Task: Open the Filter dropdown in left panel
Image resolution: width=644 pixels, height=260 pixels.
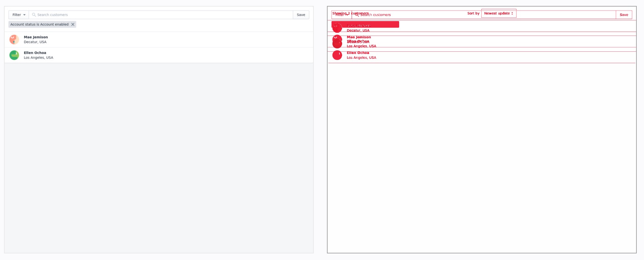Action: click(x=19, y=15)
